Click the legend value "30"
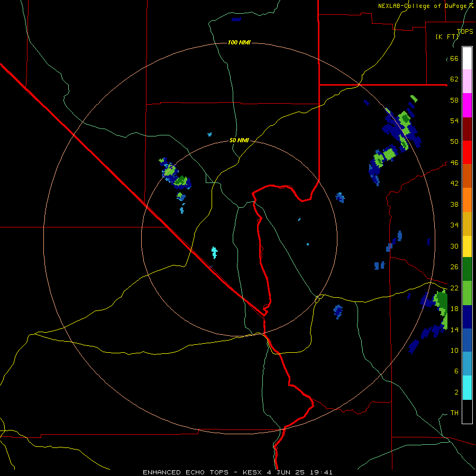476x476 pixels. click(454, 246)
